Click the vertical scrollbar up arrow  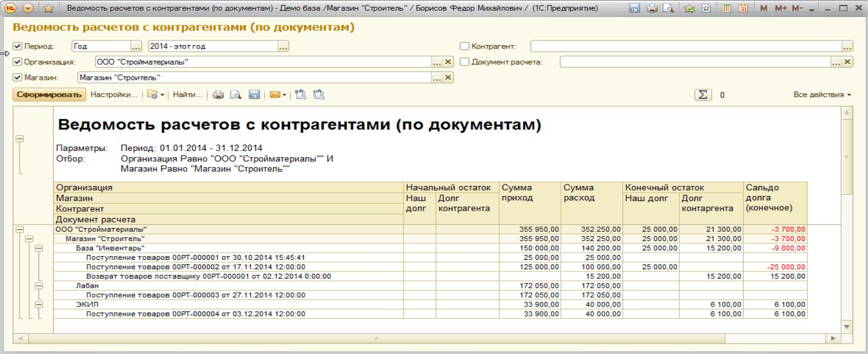point(847,112)
